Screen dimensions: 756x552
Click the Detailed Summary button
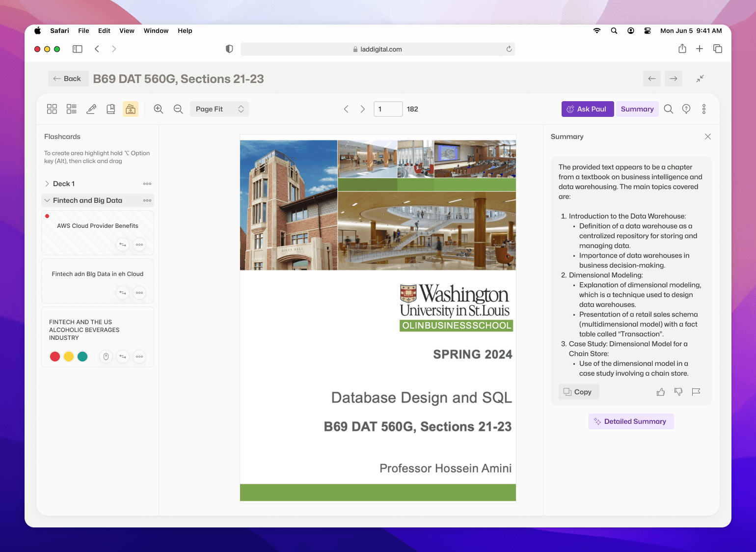[631, 421]
